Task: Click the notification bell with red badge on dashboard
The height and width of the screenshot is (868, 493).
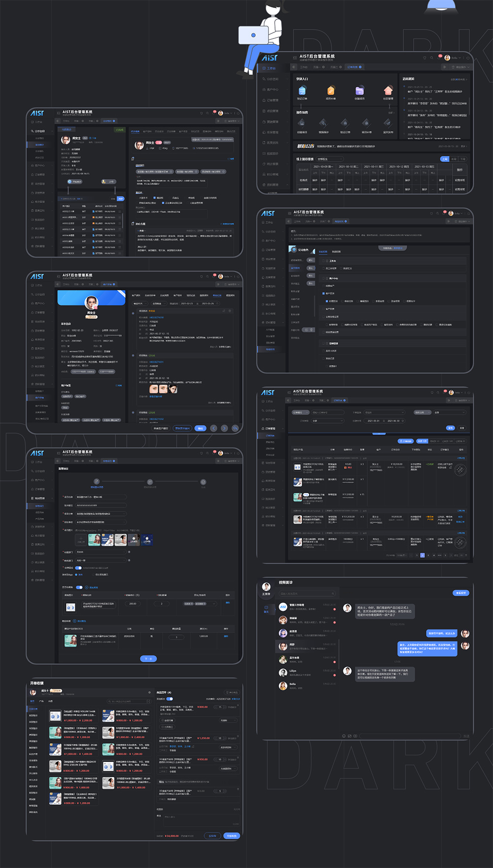Action: tap(439, 57)
